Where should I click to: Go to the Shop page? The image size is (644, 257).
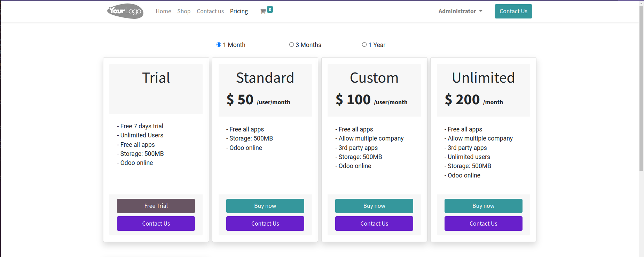(184, 11)
